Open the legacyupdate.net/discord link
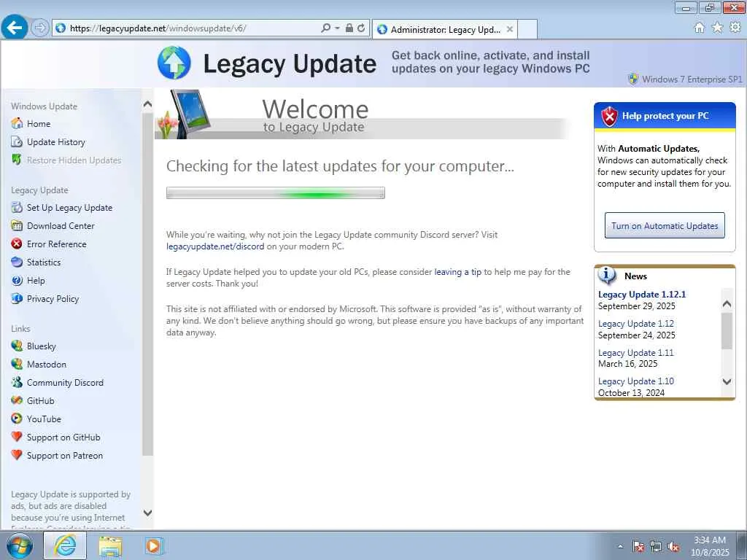This screenshot has height=560, width=747. [215, 246]
